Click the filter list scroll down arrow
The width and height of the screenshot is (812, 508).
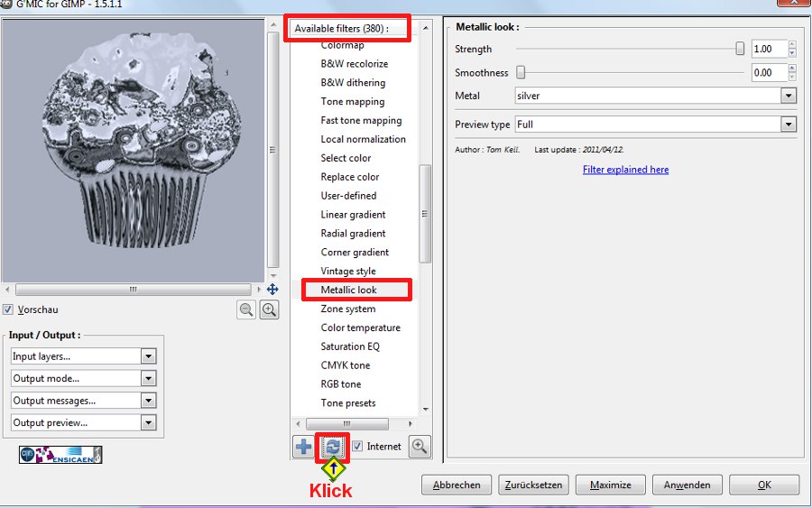(426, 409)
